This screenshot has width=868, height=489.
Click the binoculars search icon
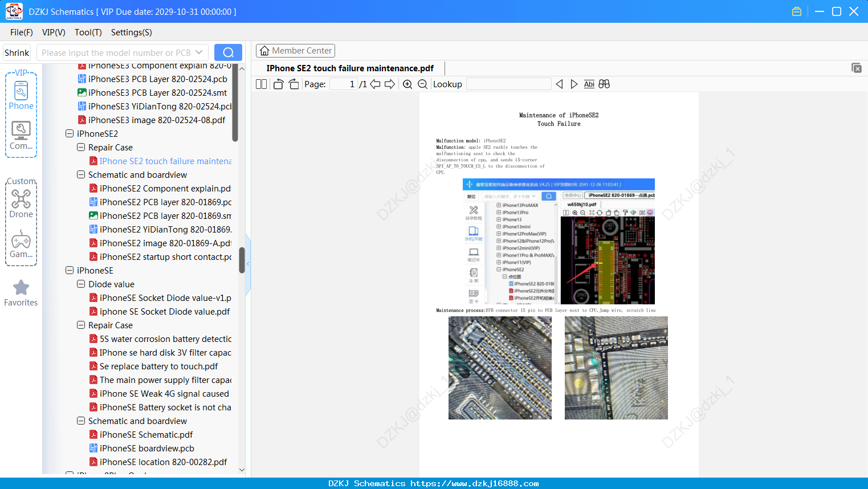604,84
